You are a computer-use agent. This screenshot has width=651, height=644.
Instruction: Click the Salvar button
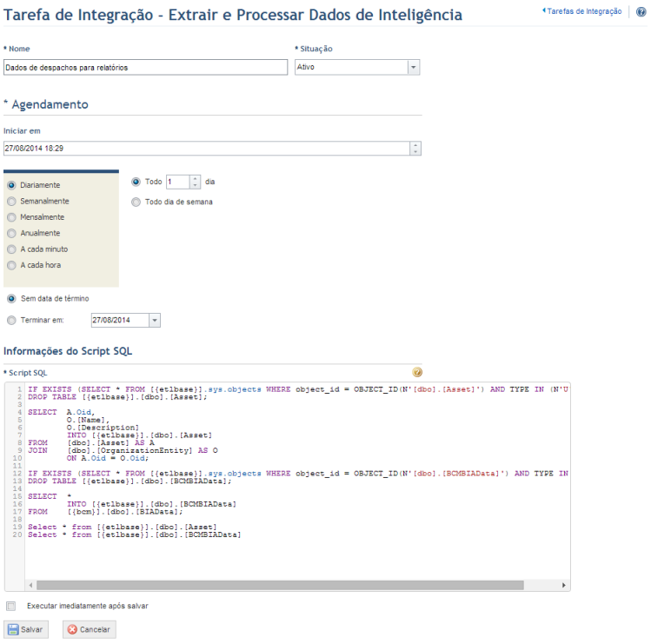(26, 629)
